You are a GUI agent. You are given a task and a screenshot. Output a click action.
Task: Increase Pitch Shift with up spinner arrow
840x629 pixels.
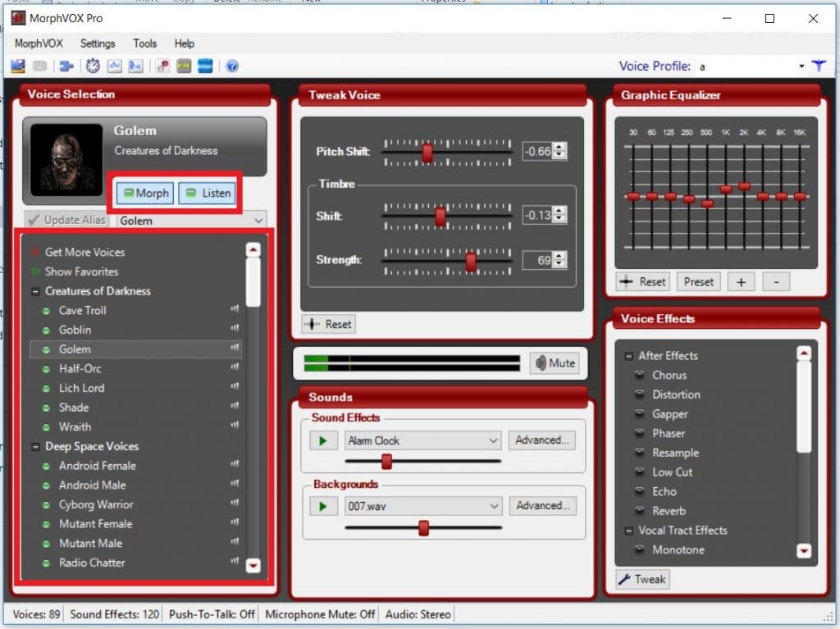[x=559, y=147]
